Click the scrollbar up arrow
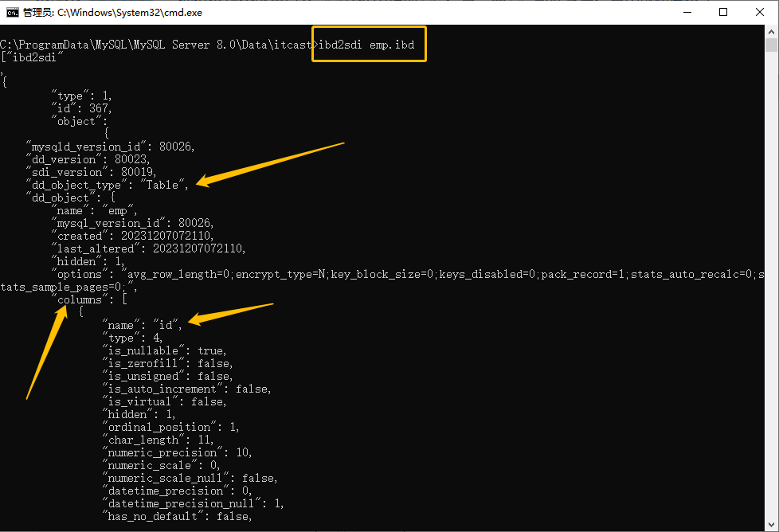Screen dimensions: 779x532 pyautogui.click(x=771, y=32)
